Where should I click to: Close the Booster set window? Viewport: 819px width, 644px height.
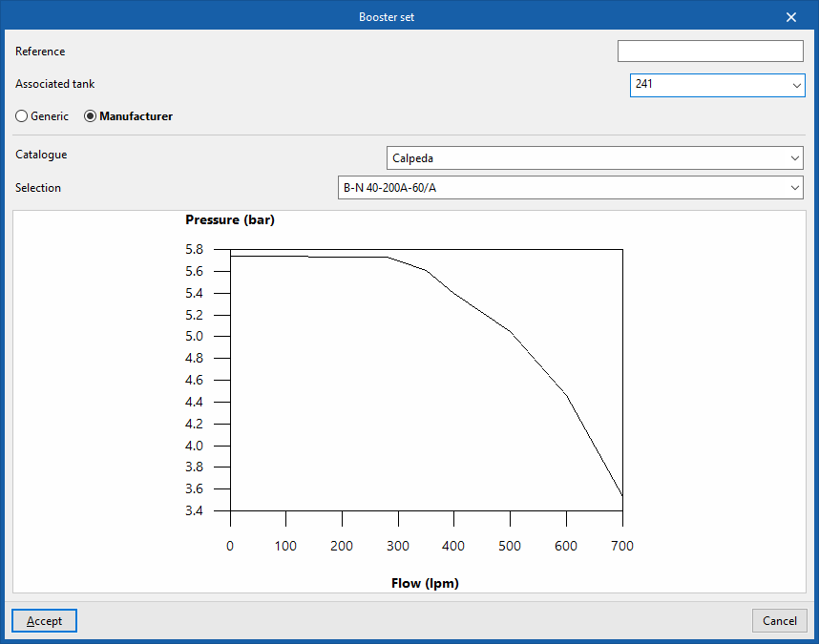point(790,17)
